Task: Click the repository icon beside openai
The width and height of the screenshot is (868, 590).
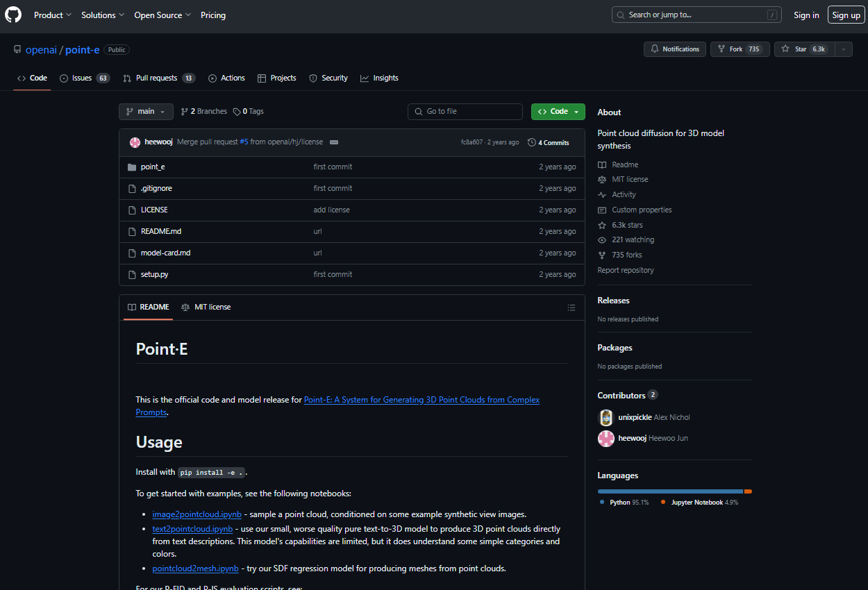Action: (x=17, y=49)
